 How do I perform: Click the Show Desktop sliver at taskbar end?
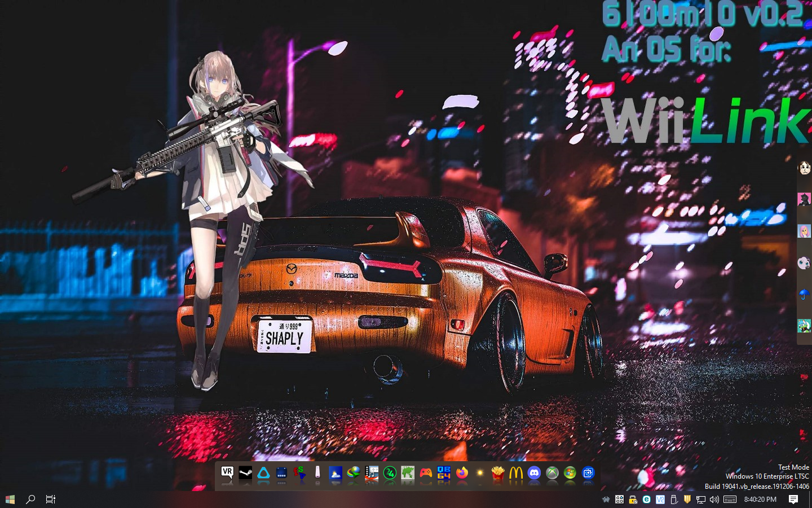click(x=810, y=500)
